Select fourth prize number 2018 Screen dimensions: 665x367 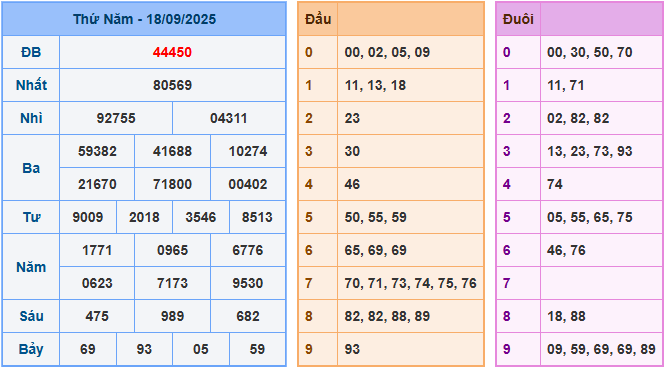click(x=144, y=218)
